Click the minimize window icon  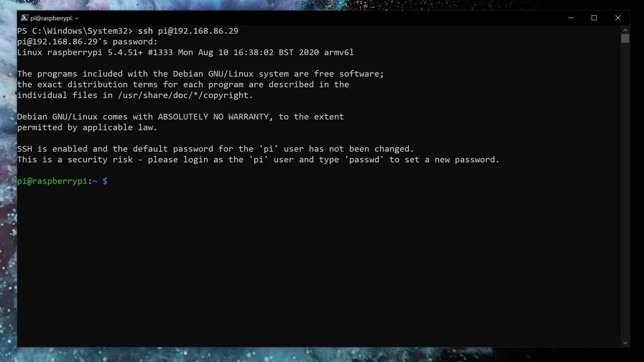(570, 18)
